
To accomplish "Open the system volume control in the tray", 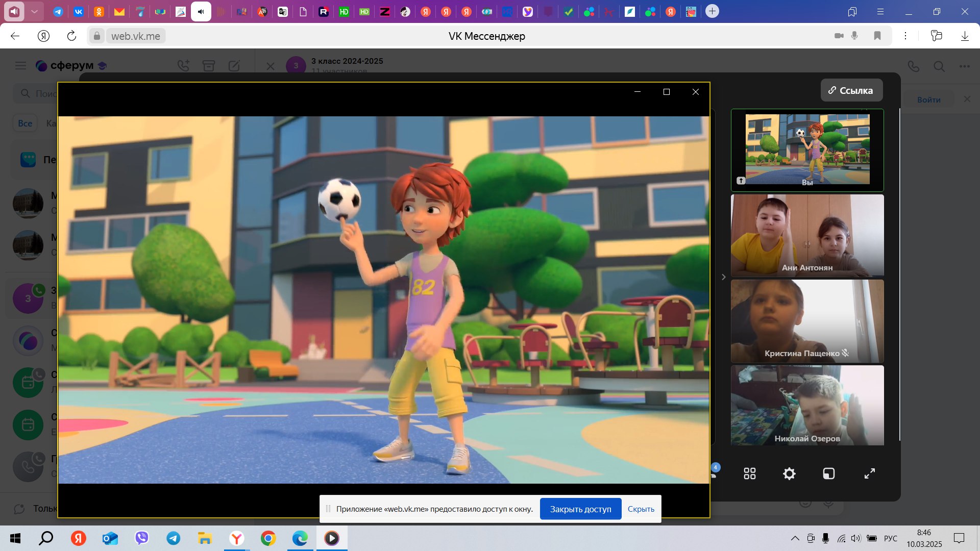I will click(x=856, y=538).
